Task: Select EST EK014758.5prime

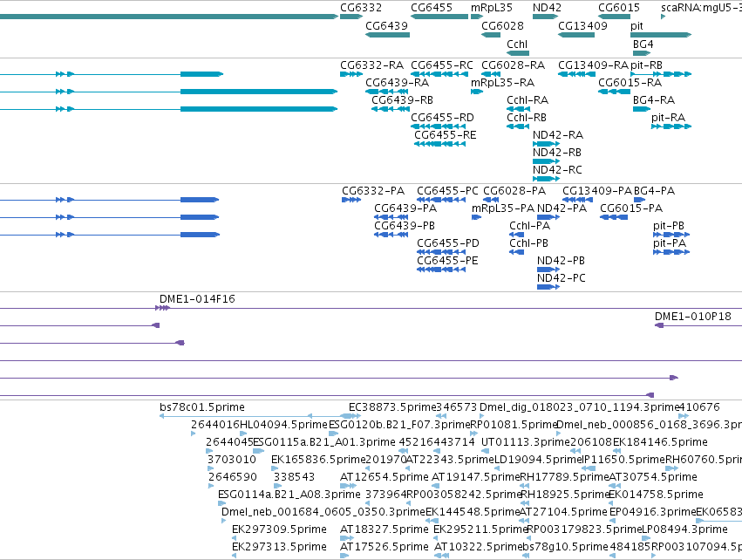Action: (656, 495)
